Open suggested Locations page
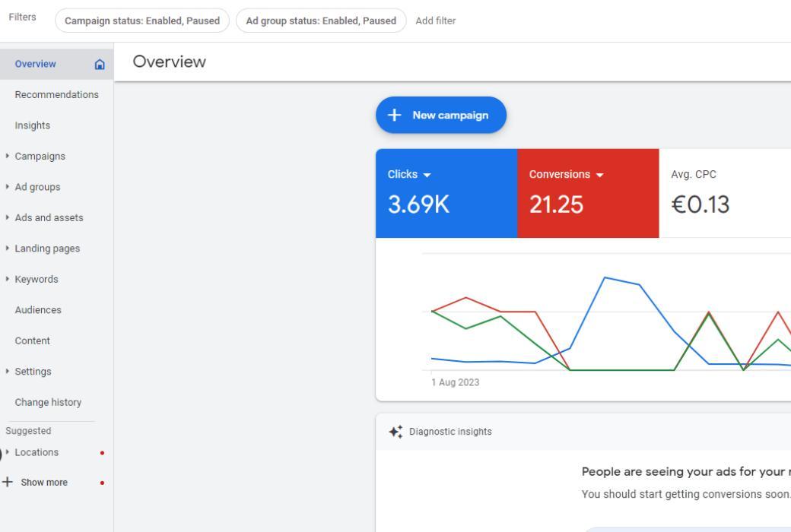This screenshot has height=532, width=791. pos(37,453)
